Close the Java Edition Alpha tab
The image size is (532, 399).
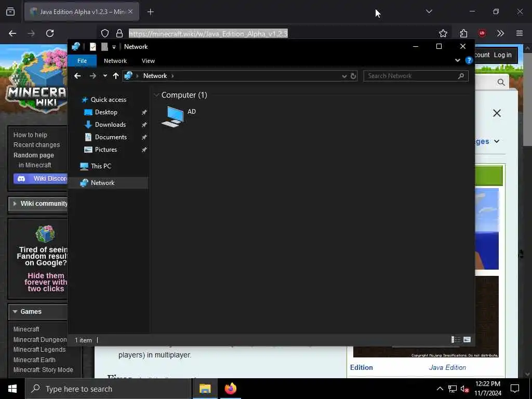point(130,11)
